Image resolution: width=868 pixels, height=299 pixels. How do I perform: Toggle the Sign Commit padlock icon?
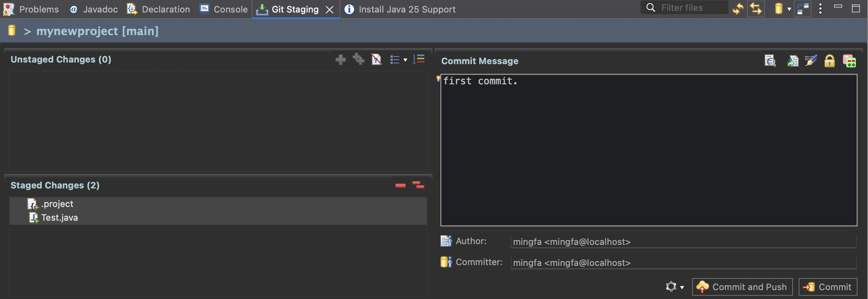pos(829,61)
